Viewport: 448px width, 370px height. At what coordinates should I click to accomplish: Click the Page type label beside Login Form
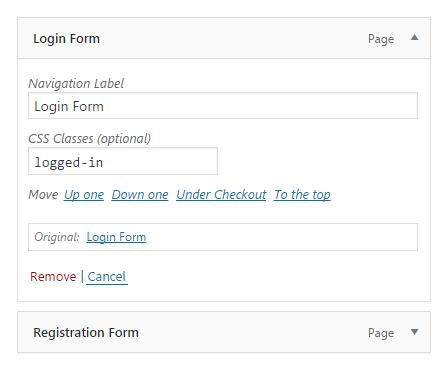pos(381,39)
